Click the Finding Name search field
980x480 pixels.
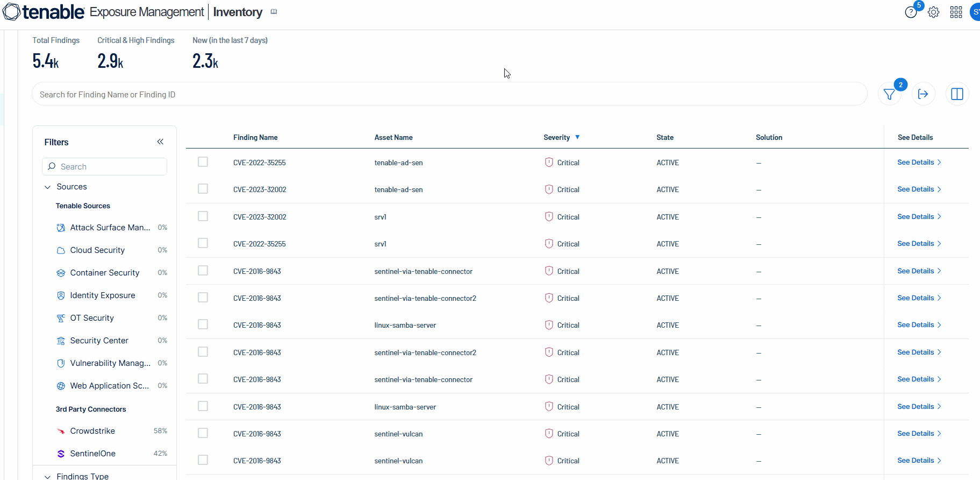(x=449, y=95)
